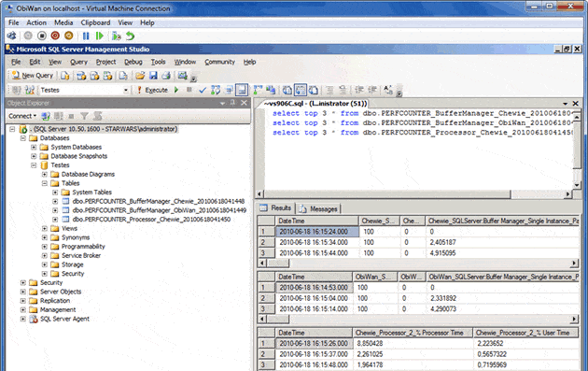Screen dimensions: 588x371
Task: Select the Service Broker folder
Action: (x=81, y=255)
